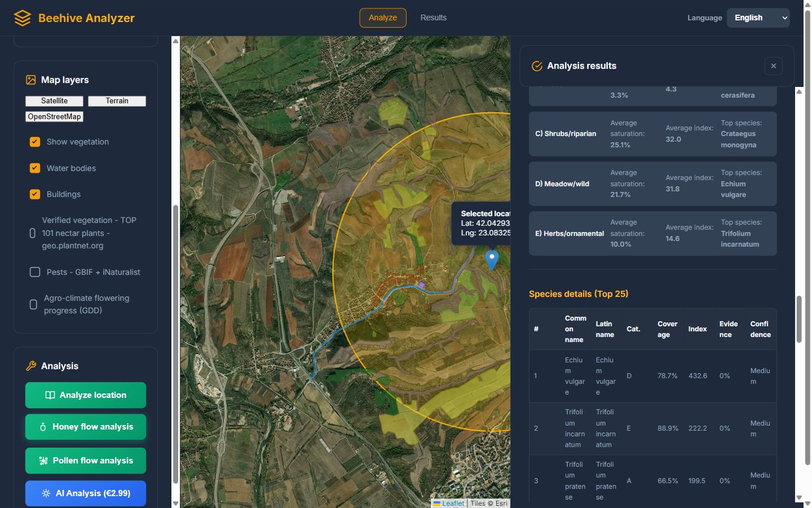
Task: Select the C) Shrubs/riparian category card
Action: (x=653, y=134)
